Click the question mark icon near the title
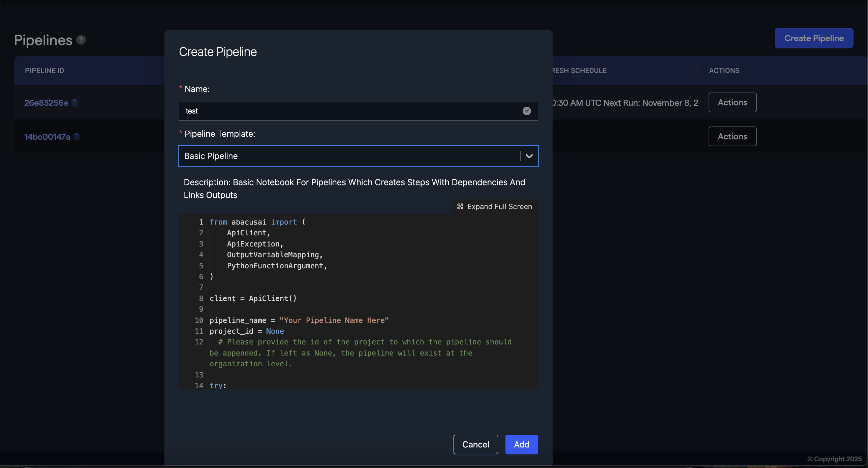Viewport: 868px width, 468px height. (x=81, y=39)
